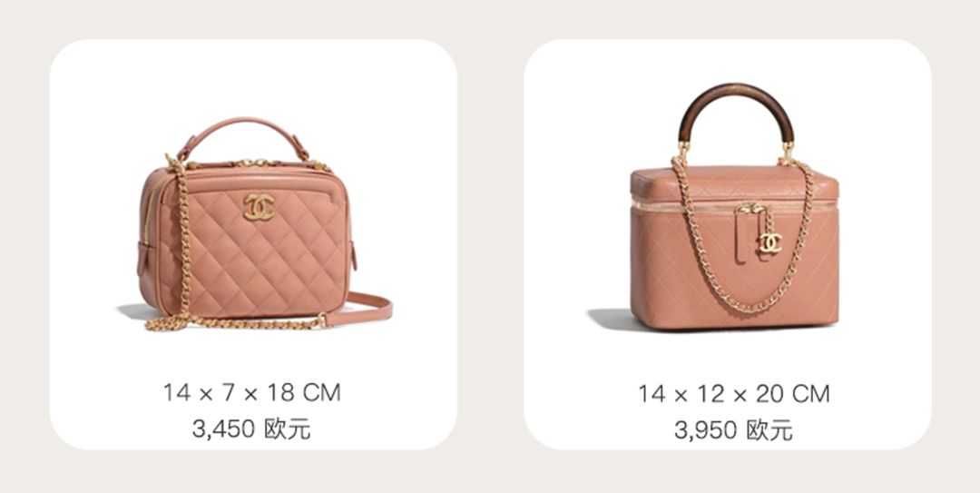Image resolution: width=980 pixels, height=493 pixels.
Task: Click the left white product card
Action: coord(253,244)
